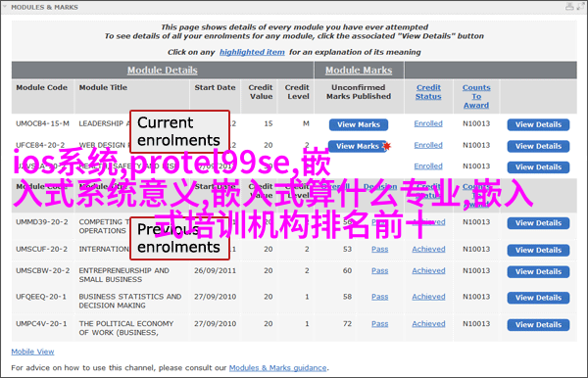Image resolution: width=588 pixels, height=378 pixels.
Task: Click View Details for UFQEEQ-20-1
Action: click(x=538, y=298)
